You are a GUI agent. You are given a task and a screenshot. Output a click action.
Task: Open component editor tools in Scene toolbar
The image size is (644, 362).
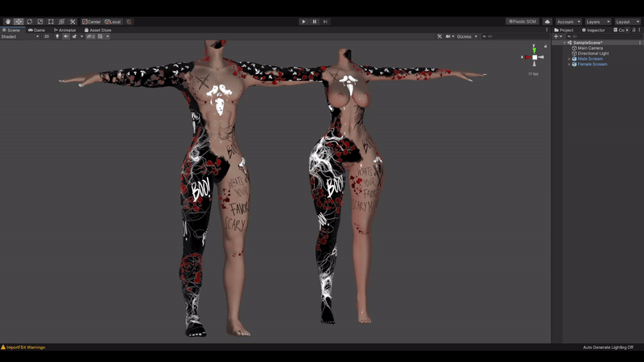(x=440, y=36)
